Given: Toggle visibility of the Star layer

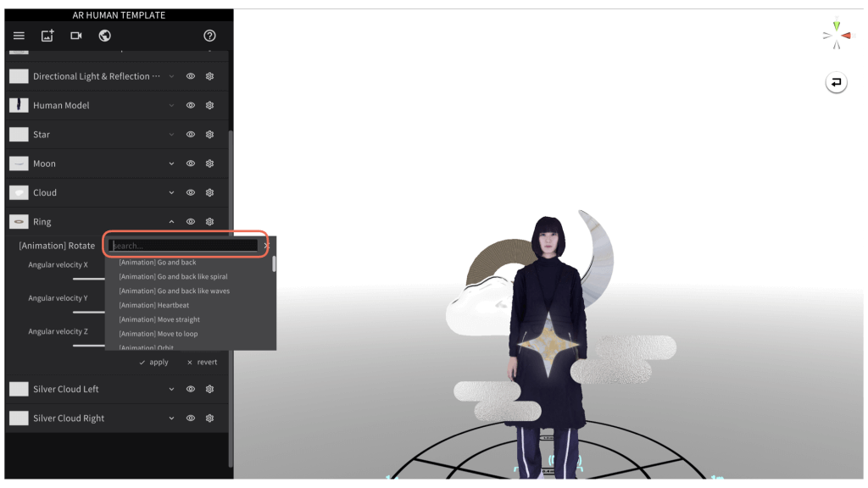Looking at the screenshot, I should click(191, 134).
